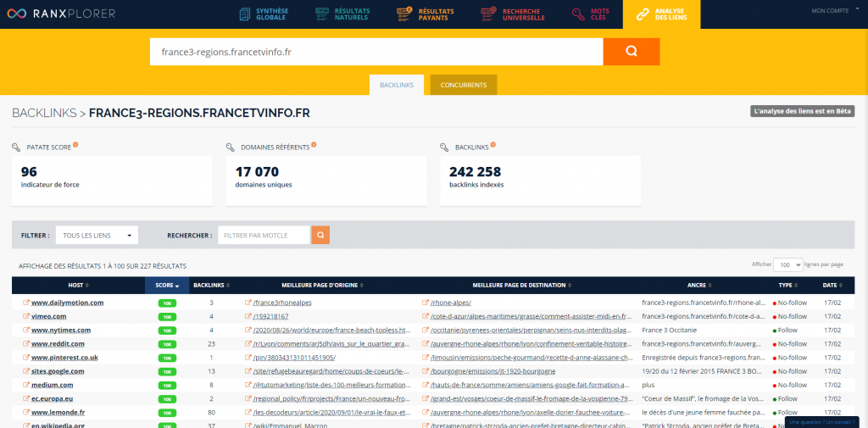The image size is (868, 428).
Task: Open the medium.com host link
Action: click(52, 385)
